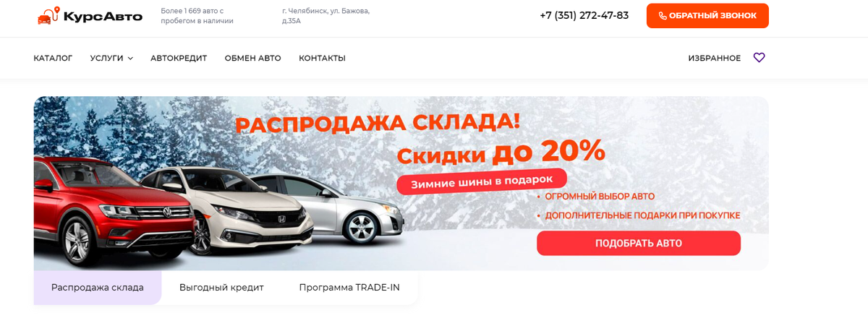This screenshot has width=868, height=326.
Task: Click the phone number +7 (351) 272-47-83
Action: pos(584,15)
